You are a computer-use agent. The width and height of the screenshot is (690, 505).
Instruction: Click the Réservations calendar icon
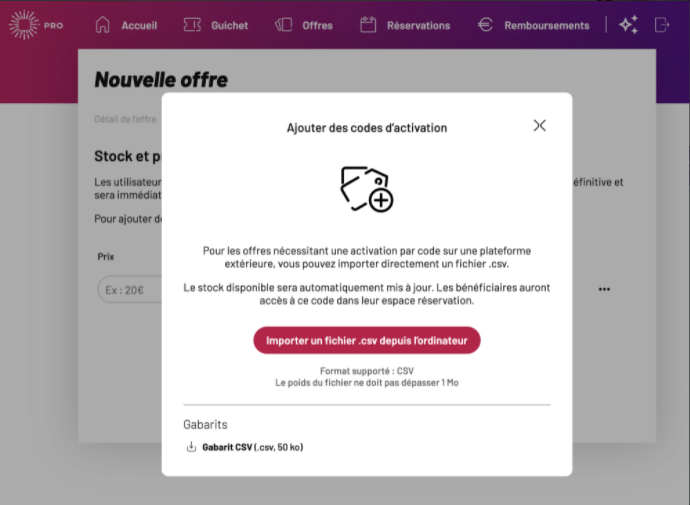coord(368,25)
